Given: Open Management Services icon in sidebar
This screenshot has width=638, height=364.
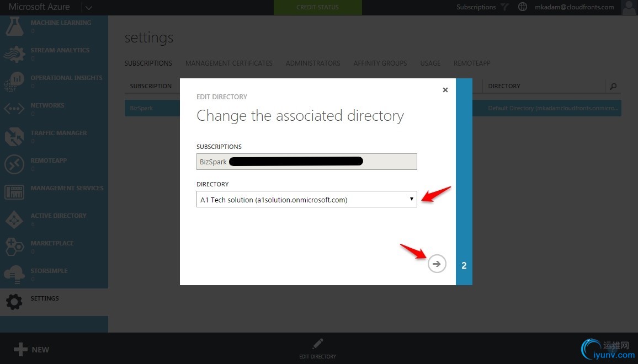Looking at the screenshot, I should click(14, 192).
